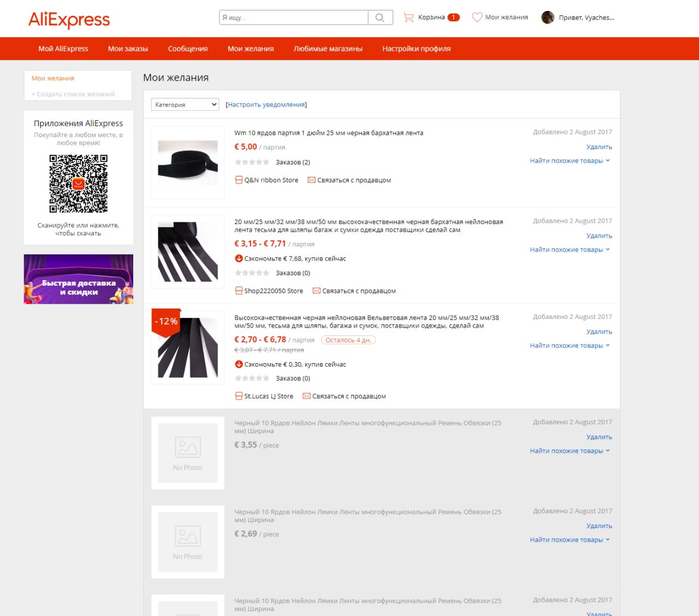Click black velvet ribbon roll thumbnail
Viewport: 699px width, 616px height.
click(x=188, y=163)
